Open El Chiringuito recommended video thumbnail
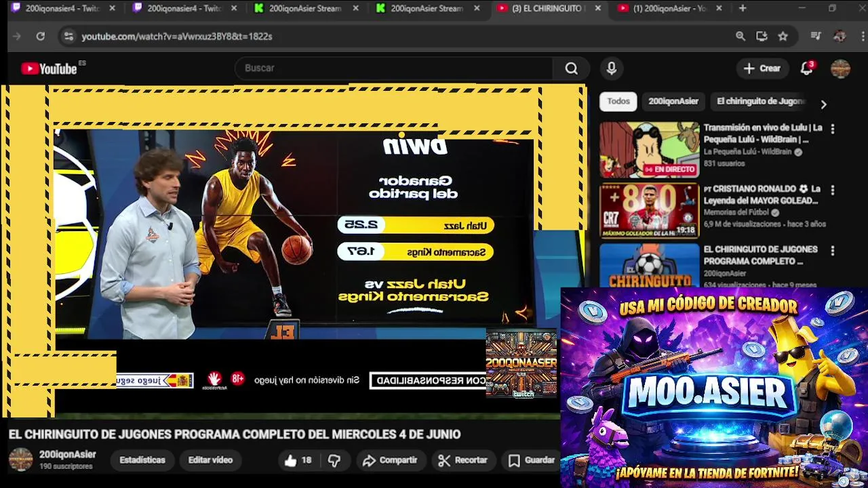Image resolution: width=868 pixels, height=488 pixels. [x=649, y=266]
